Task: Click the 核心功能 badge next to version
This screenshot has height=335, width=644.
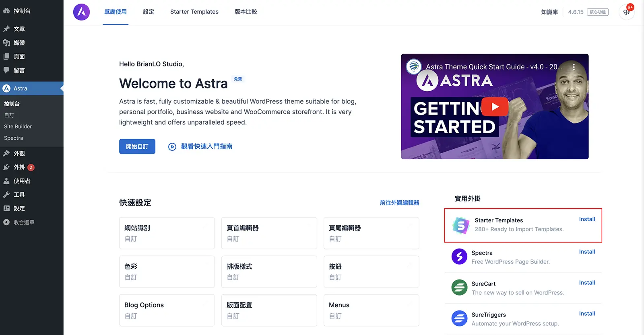Action: click(x=598, y=12)
